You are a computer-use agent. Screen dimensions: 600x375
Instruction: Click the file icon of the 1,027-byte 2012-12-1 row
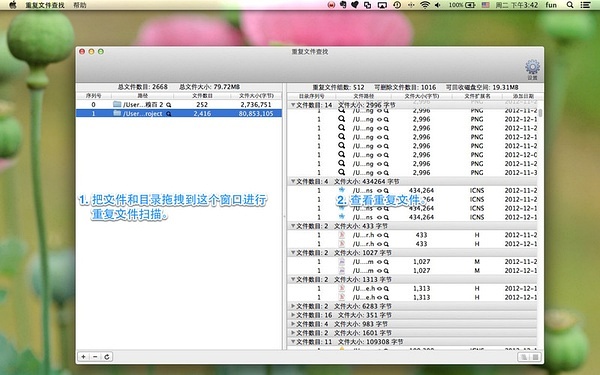[342, 270]
